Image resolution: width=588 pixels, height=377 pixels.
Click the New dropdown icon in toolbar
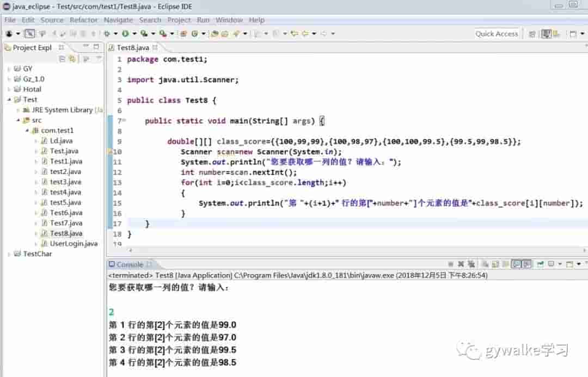coord(9,34)
